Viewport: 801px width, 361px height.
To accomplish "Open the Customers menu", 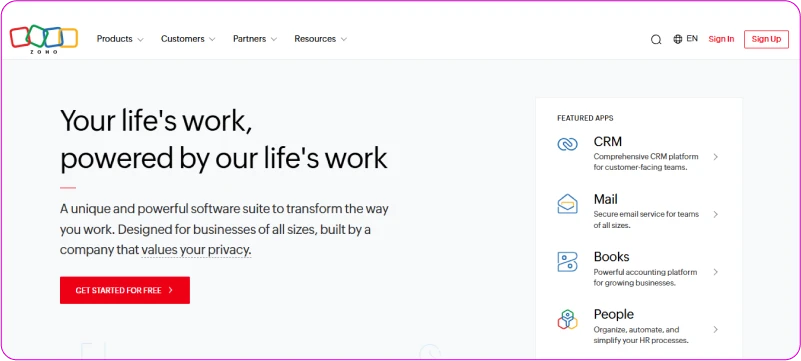I will point(182,39).
